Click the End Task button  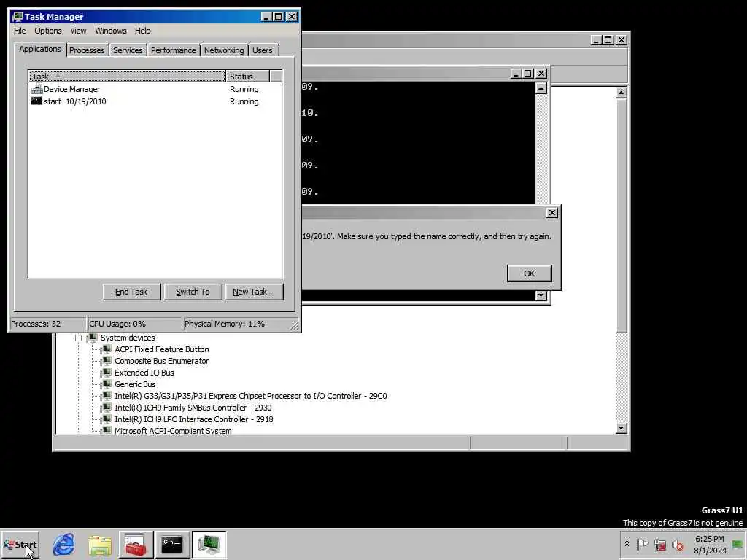(x=131, y=292)
